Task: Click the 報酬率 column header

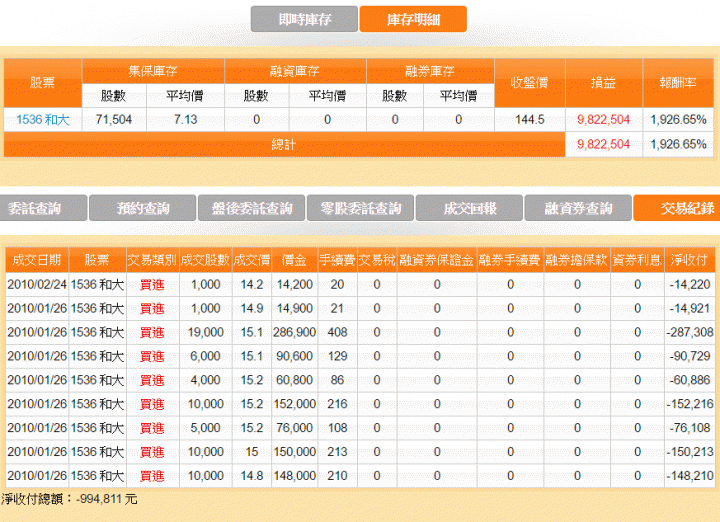Action: pos(678,83)
